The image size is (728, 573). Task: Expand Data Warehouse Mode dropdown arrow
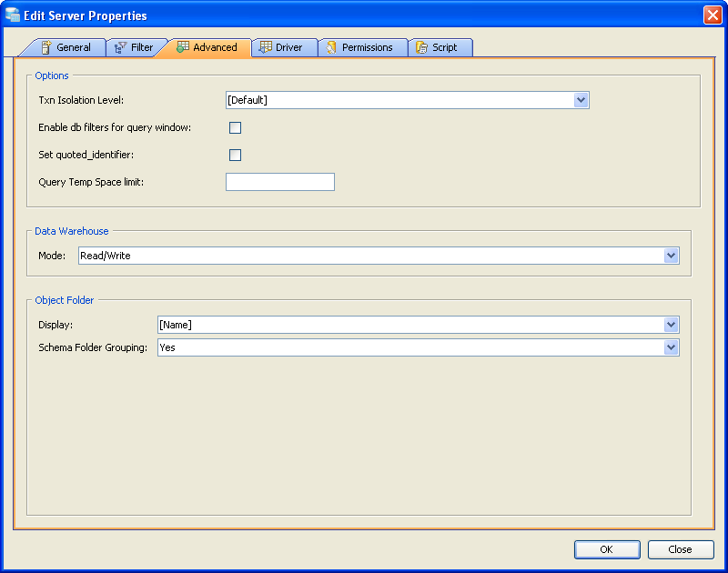[671, 256]
